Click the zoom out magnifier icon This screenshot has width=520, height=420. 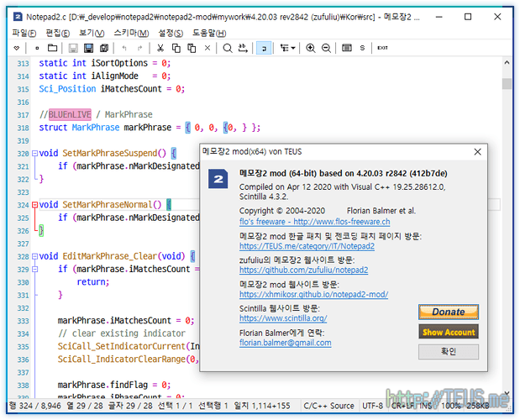[x=326, y=48]
